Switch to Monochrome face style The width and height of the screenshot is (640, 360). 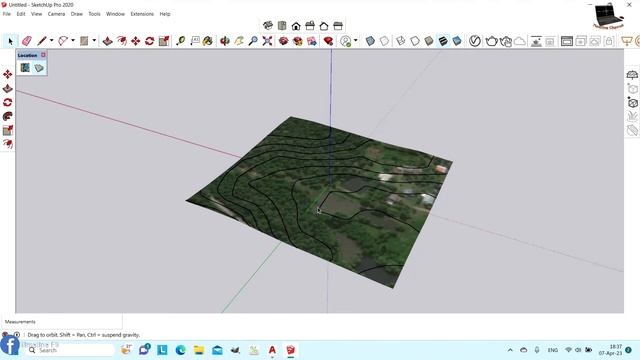click(x=457, y=41)
